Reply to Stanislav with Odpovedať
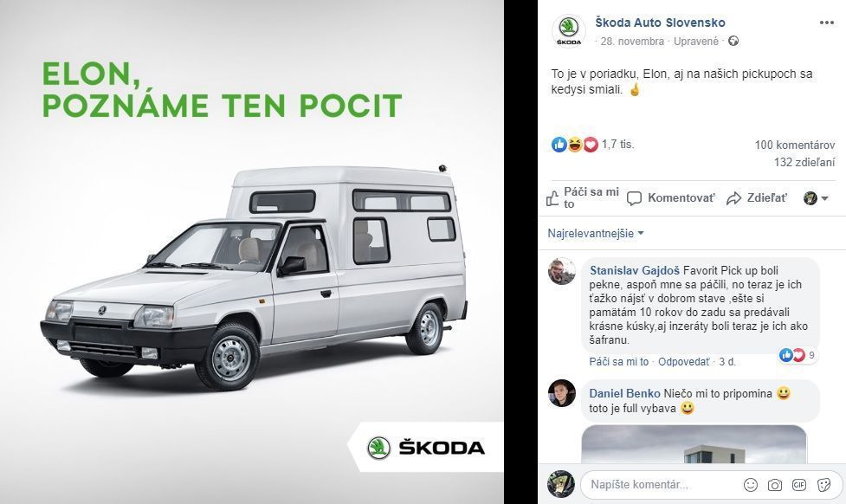 [683, 361]
